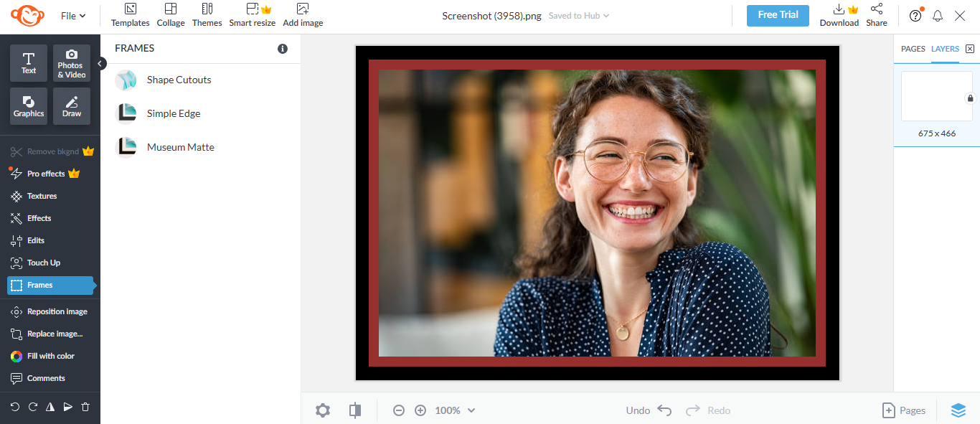
Task: Open the Templates menu
Action: click(130, 15)
